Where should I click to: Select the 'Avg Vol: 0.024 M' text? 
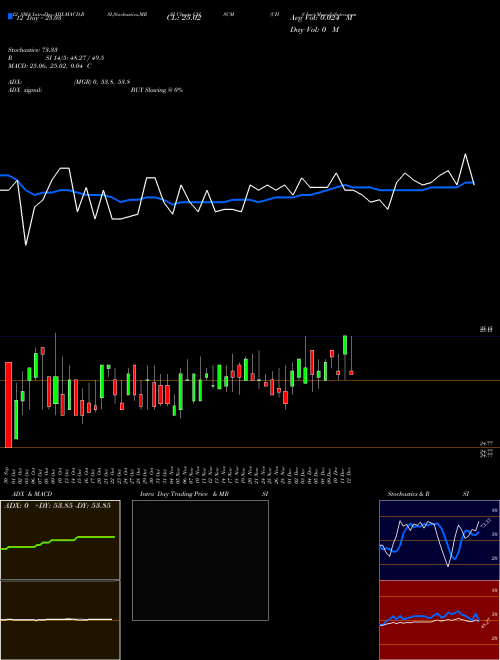click(x=321, y=18)
